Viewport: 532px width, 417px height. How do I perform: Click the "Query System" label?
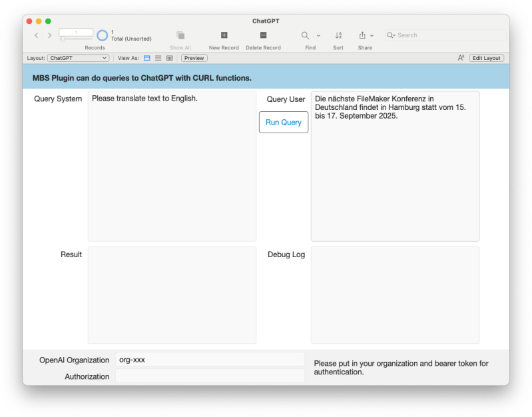pyautogui.click(x=58, y=99)
